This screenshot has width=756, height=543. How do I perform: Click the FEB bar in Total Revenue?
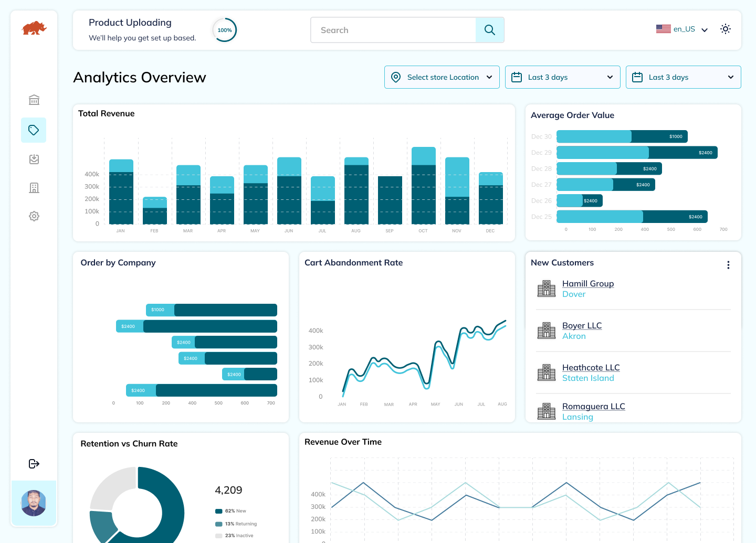(155, 211)
